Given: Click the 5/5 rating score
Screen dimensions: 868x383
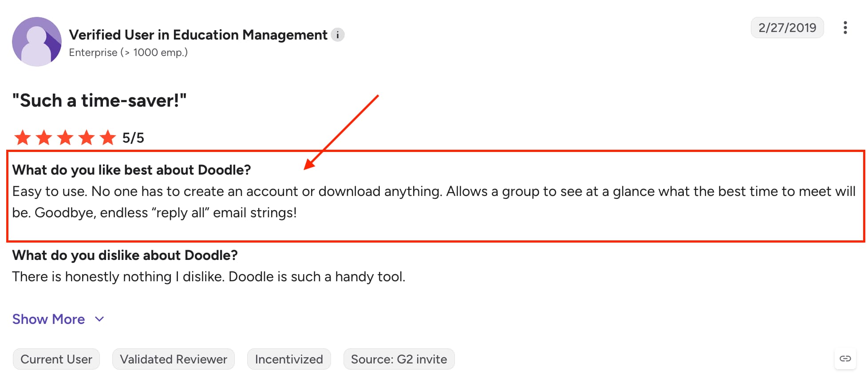Looking at the screenshot, I should (133, 138).
